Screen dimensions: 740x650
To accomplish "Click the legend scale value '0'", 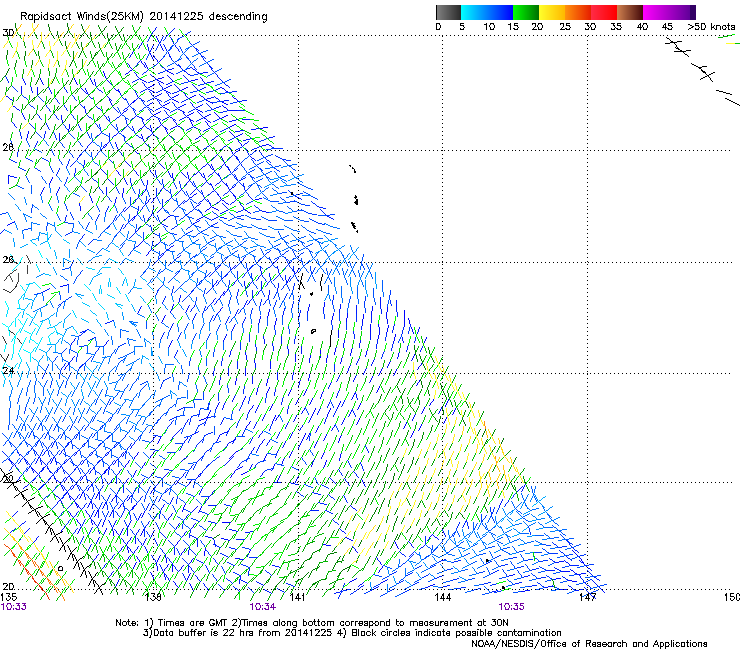I will (438, 26).
